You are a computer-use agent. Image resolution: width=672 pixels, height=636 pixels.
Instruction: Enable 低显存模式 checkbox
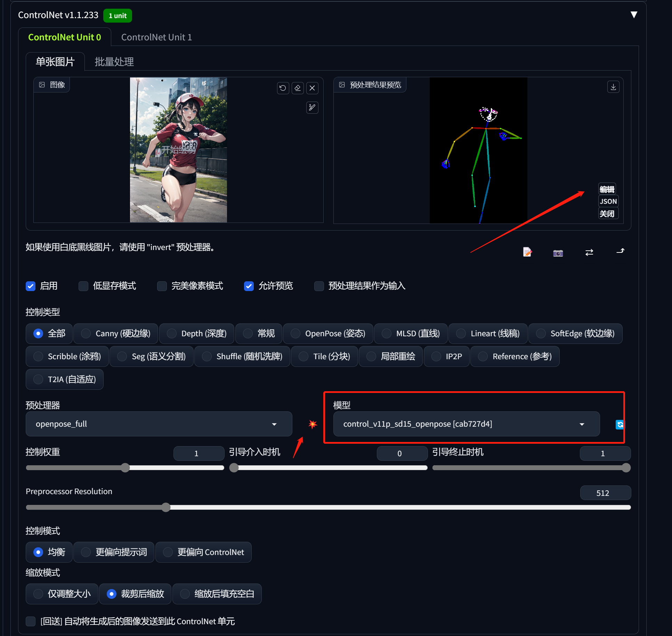(x=83, y=286)
